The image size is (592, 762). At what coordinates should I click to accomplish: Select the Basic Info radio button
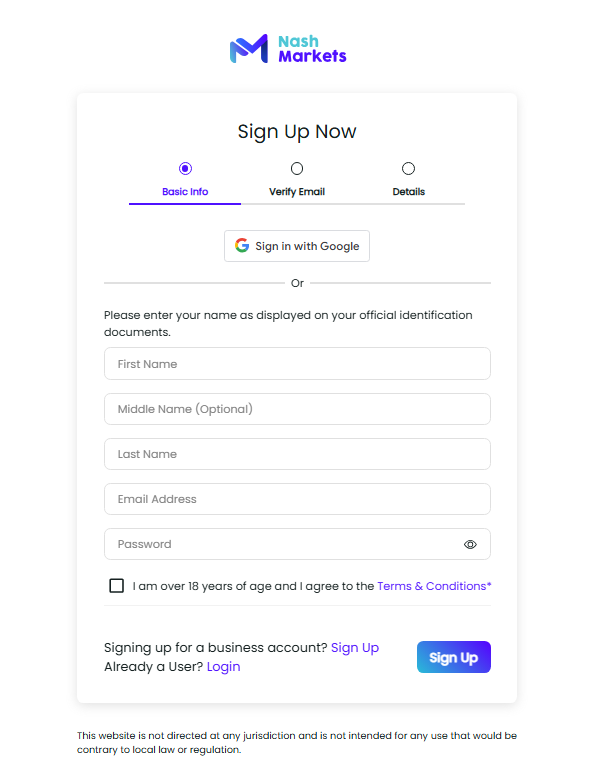tap(185, 169)
